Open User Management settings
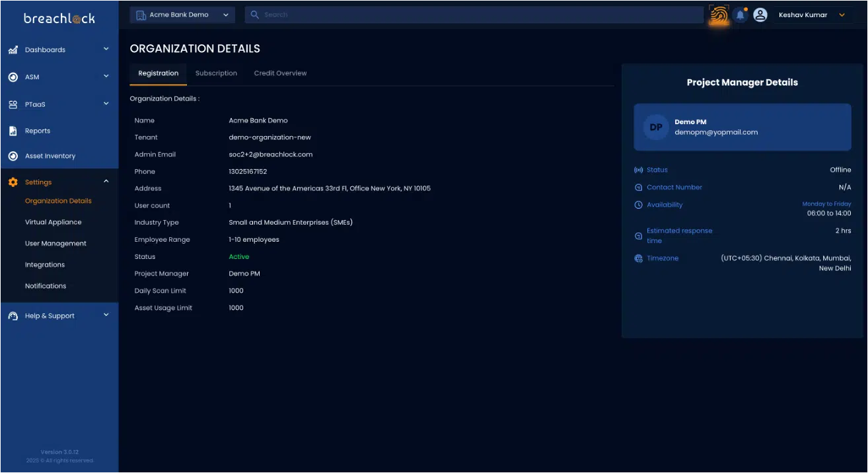This screenshot has width=868, height=473. [x=55, y=244]
